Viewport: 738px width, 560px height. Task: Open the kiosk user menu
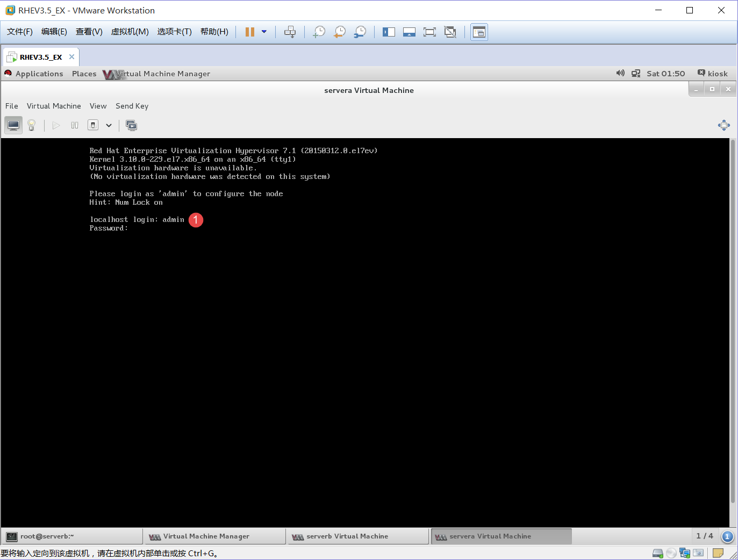(713, 74)
